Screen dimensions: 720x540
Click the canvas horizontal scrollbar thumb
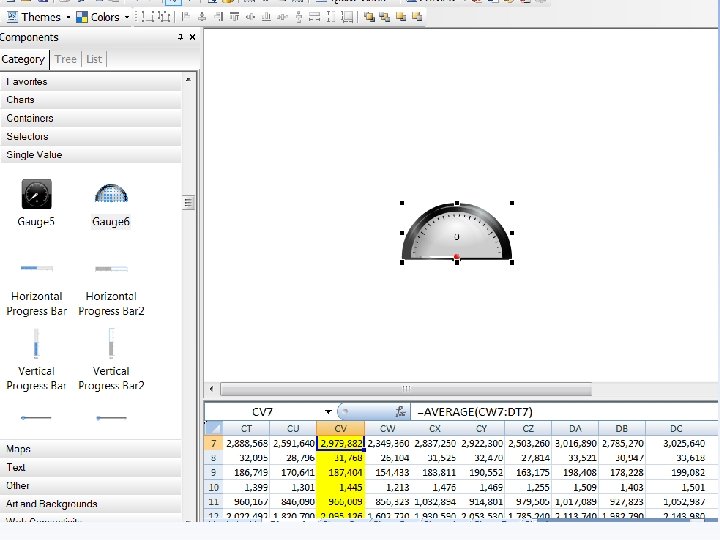pos(406,389)
